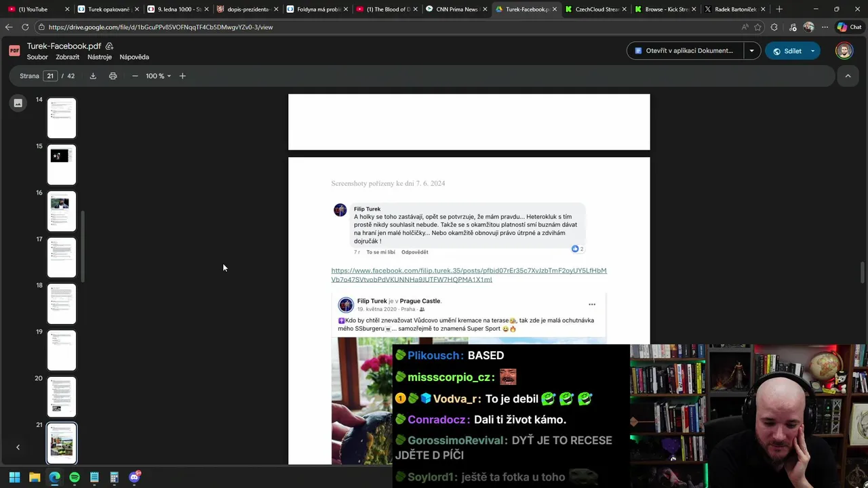Image resolution: width=868 pixels, height=488 pixels.
Task: Close the Turek-Facebook.pdf tab
Action: pyautogui.click(x=554, y=9)
